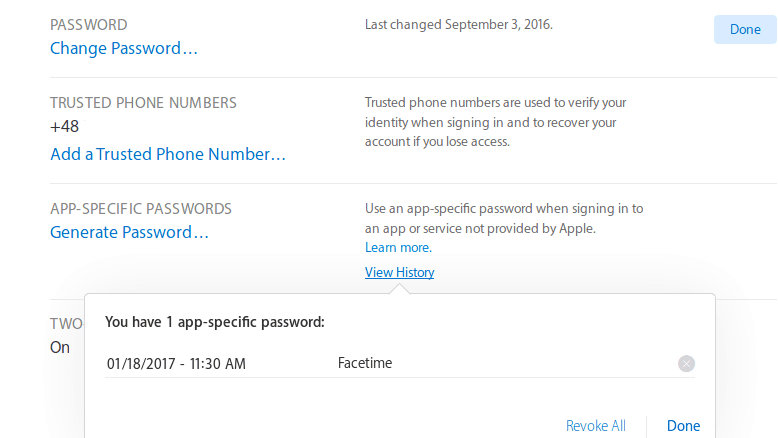The image size is (778, 438).
Task: Click the two-factor On status text
Action: tap(60, 347)
